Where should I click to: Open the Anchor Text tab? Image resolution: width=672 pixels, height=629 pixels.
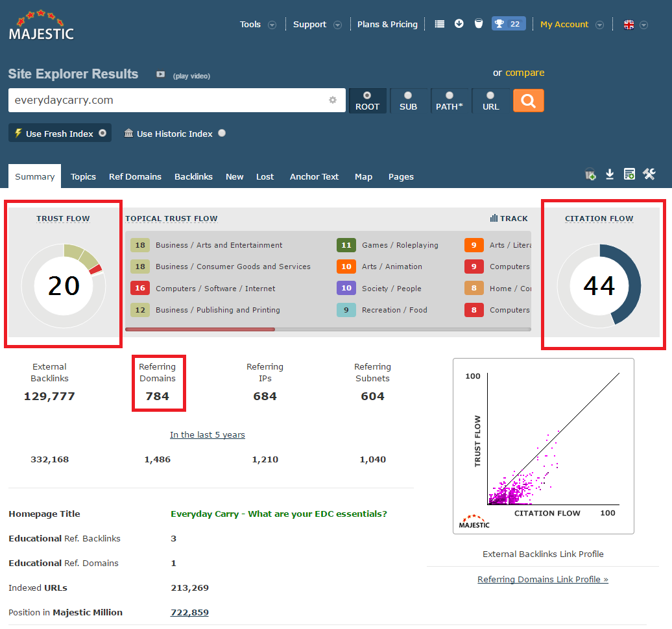coord(314,176)
